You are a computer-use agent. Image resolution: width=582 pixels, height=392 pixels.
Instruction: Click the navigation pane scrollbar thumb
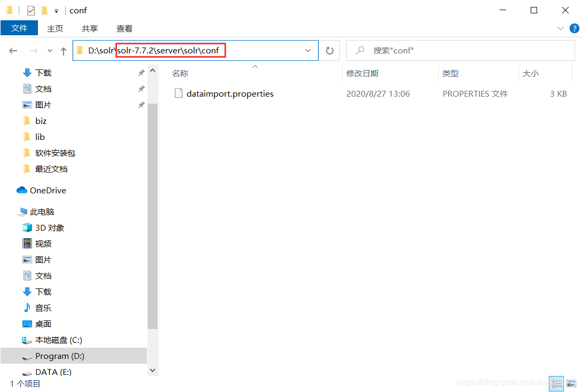pyautogui.click(x=152, y=216)
